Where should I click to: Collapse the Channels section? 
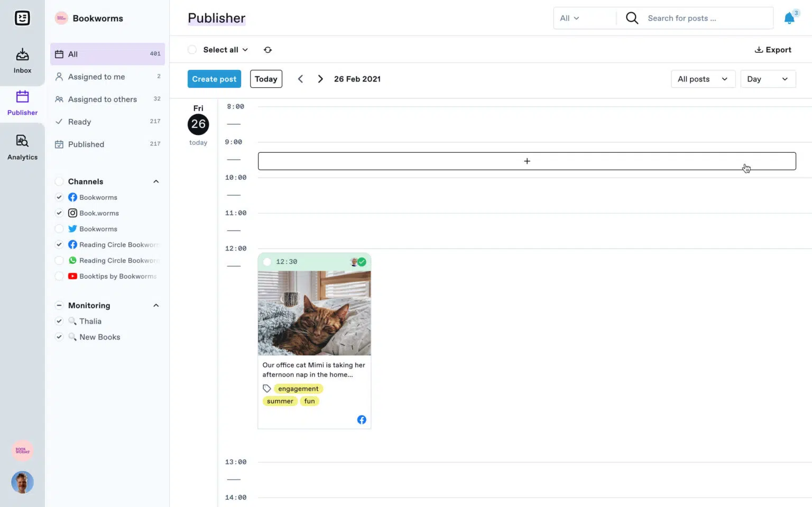pyautogui.click(x=155, y=181)
